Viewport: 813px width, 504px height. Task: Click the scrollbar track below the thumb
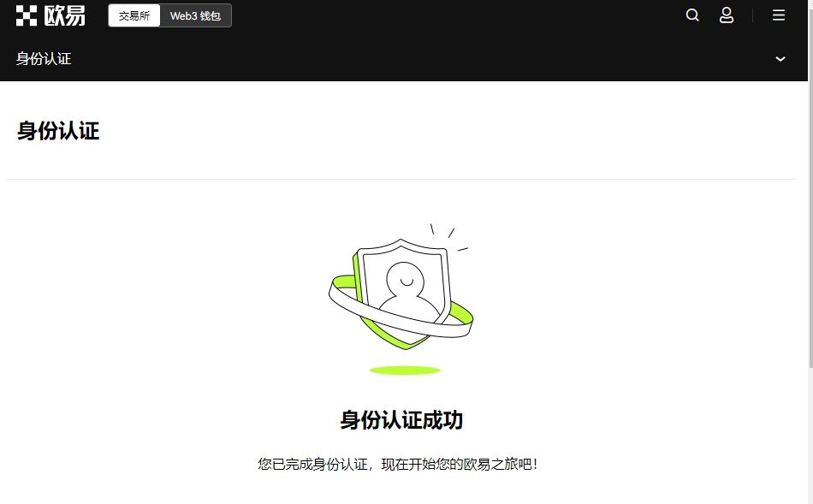[810, 436]
